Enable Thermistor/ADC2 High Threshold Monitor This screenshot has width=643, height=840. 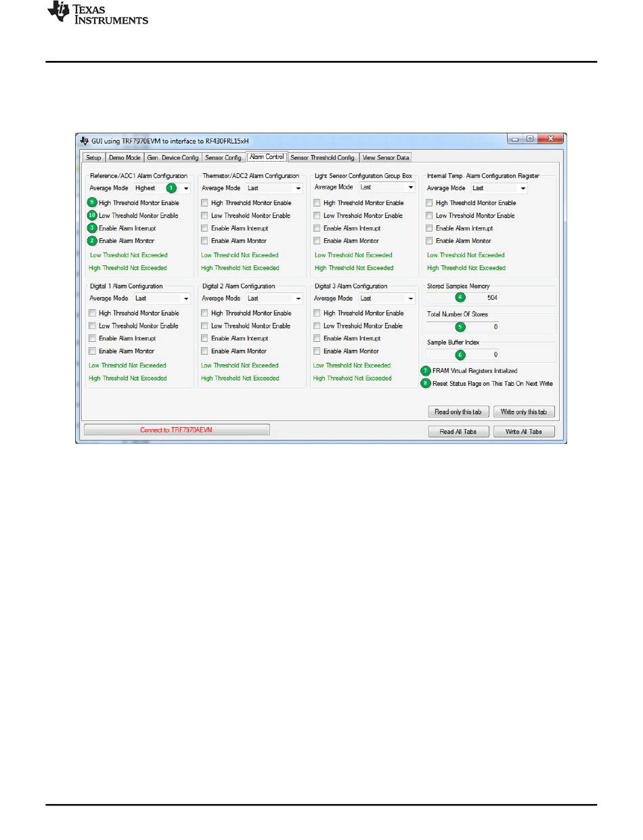[x=205, y=203]
